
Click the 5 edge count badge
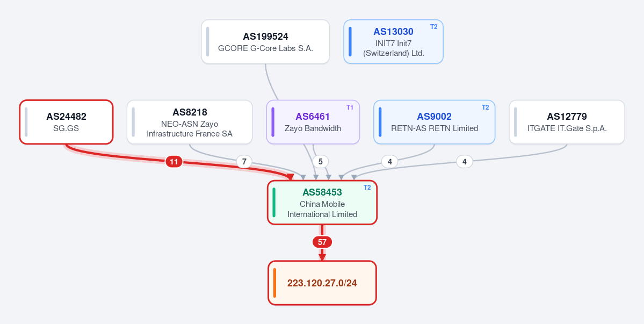[x=321, y=162]
